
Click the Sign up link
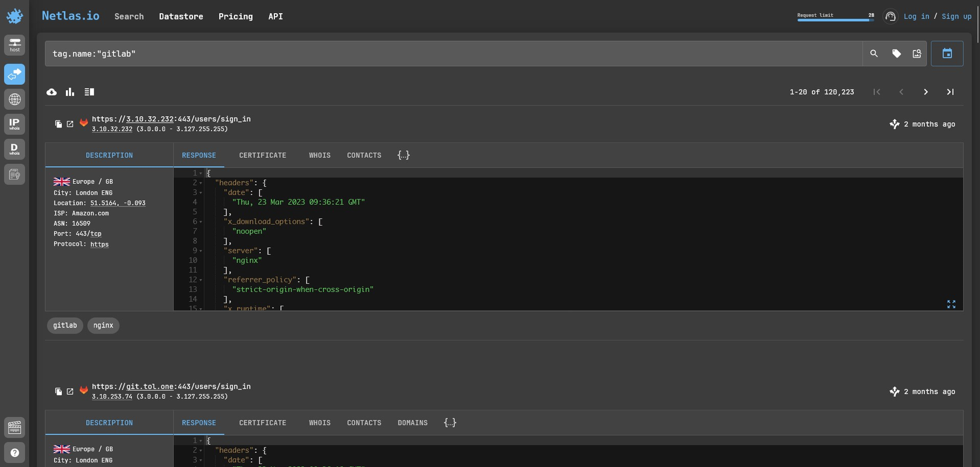click(956, 17)
